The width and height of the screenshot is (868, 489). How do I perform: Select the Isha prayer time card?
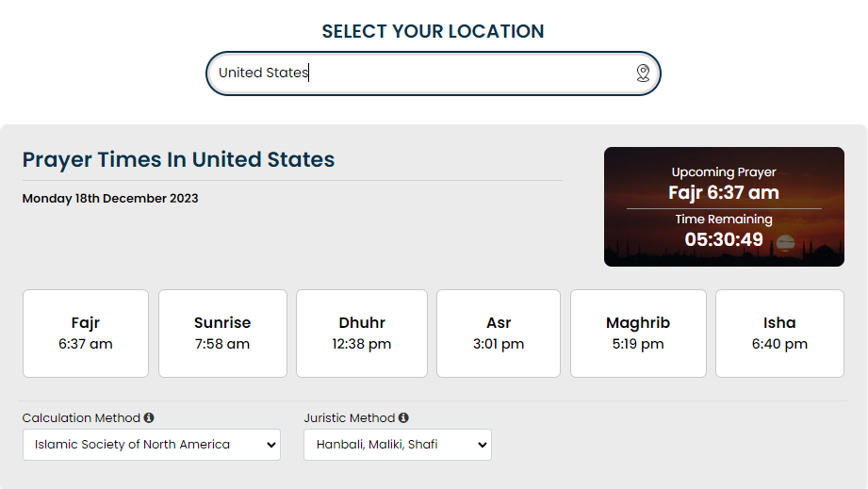tap(779, 334)
